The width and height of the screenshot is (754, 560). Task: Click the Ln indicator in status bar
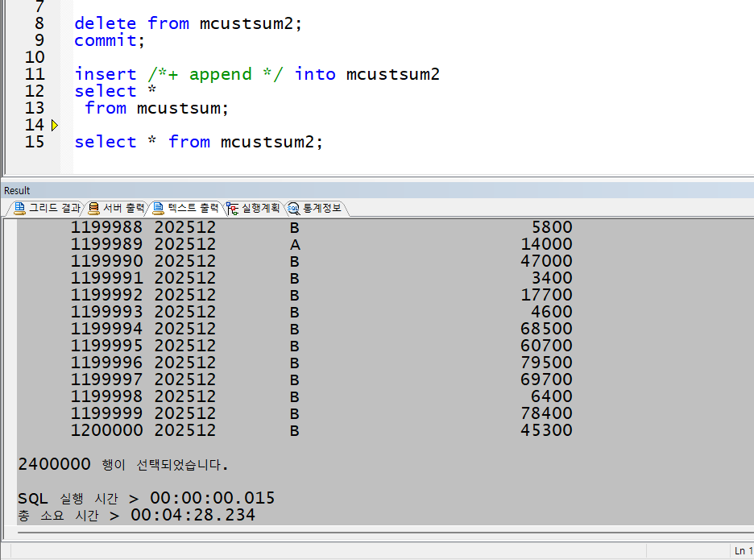(x=744, y=550)
